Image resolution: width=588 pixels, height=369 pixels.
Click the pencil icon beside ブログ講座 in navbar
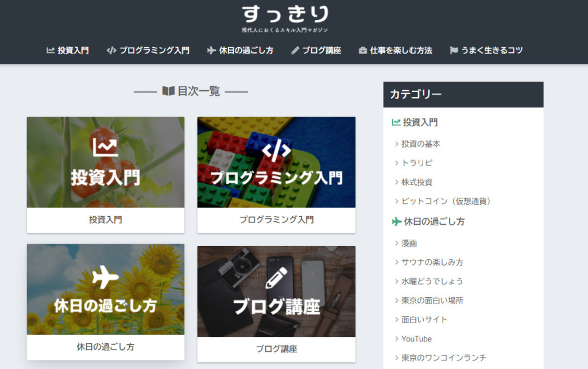coord(295,51)
